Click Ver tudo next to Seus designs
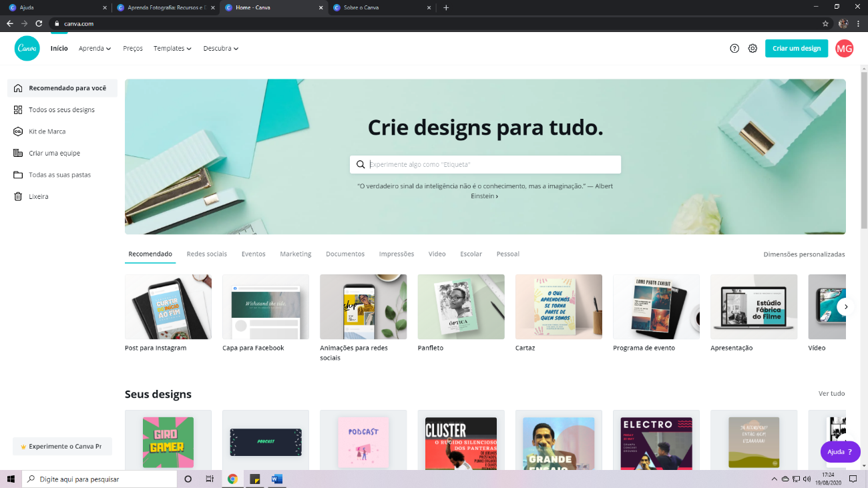 [832, 393]
